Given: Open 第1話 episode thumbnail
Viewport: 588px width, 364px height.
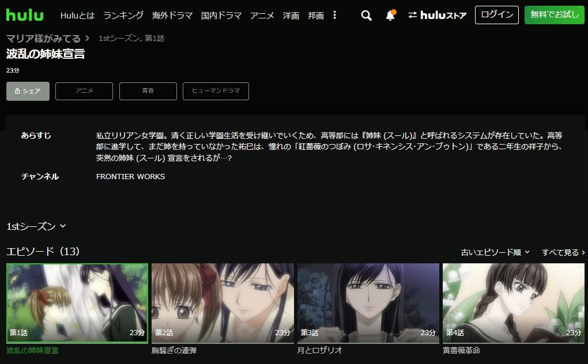Looking at the screenshot, I should click(x=77, y=303).
